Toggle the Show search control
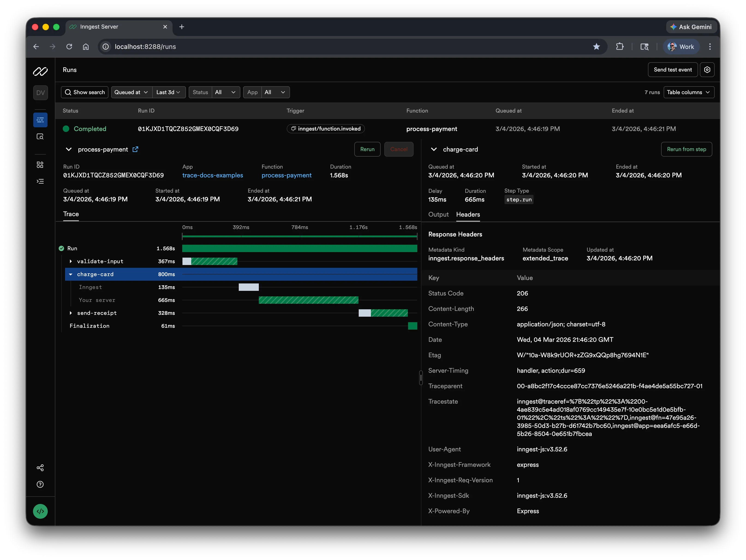The width and height of the screenshot is (746, 560). tap(84, 92)
